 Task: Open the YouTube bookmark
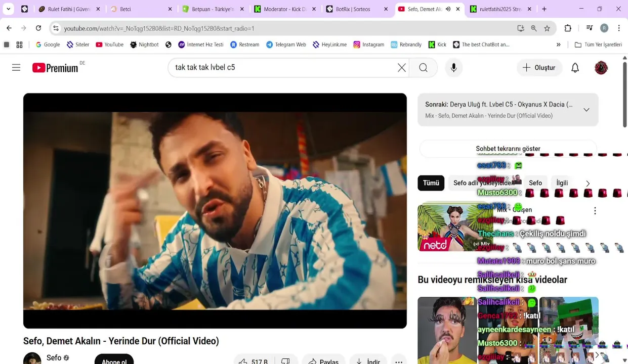coord(109,44)
